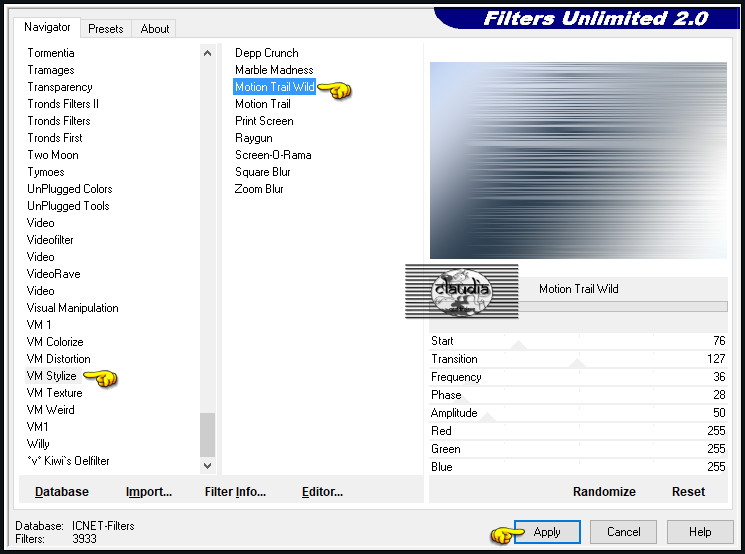The image size is (745, 554).
Task: Select the Tramages category
Action: coord(51,70)
